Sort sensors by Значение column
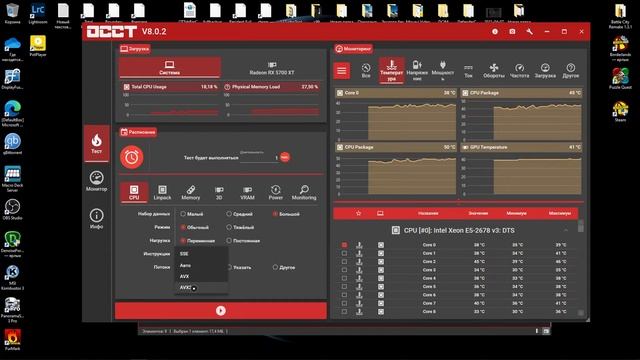The image size is (640, 360). (x=478, y=213)
